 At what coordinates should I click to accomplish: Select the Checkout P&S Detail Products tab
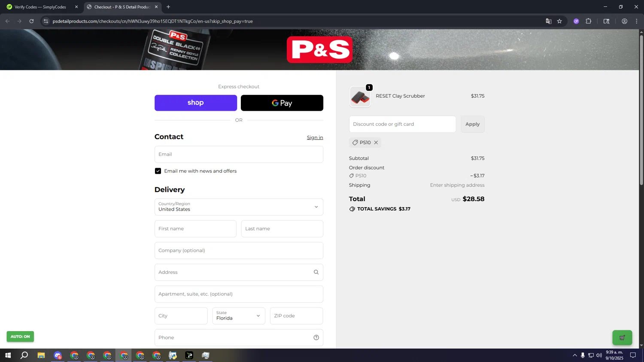point(122,7)
